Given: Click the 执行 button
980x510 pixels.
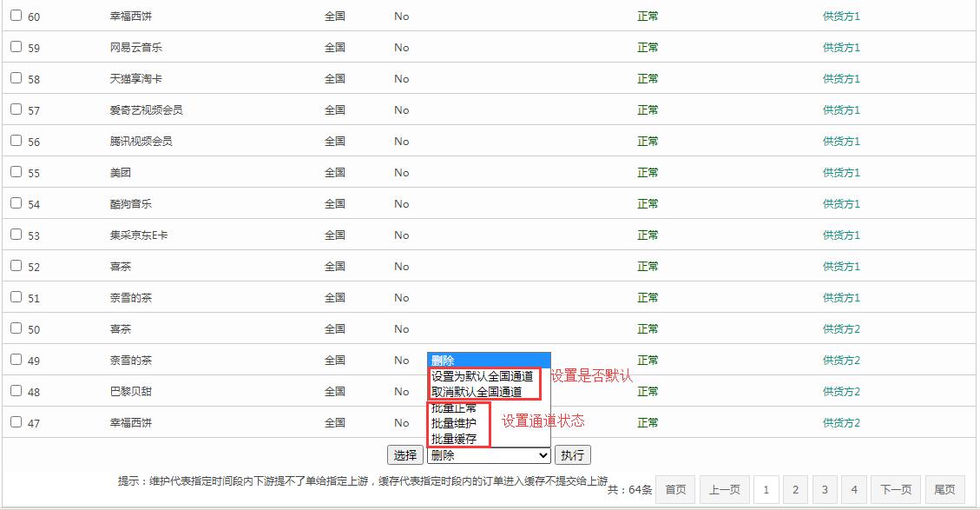Looking at the screenshot, I should (573, 455).
